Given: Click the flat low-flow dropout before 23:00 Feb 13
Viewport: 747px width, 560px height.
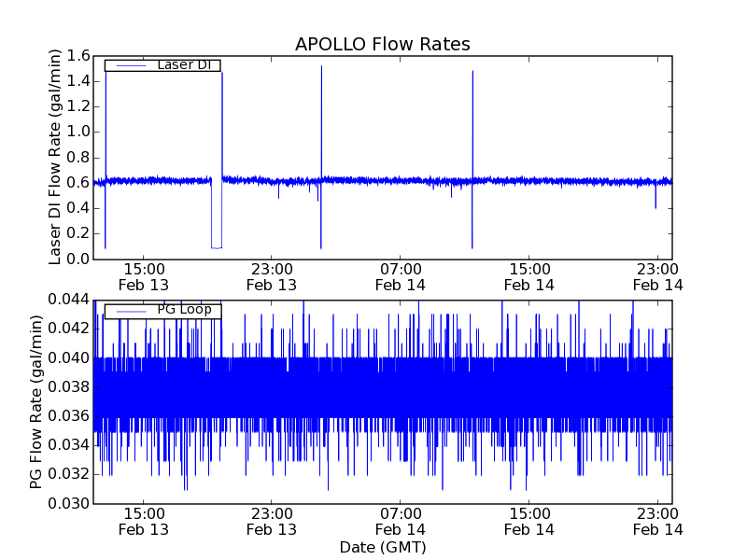Looking at the screenshot, I should [216, 247].
